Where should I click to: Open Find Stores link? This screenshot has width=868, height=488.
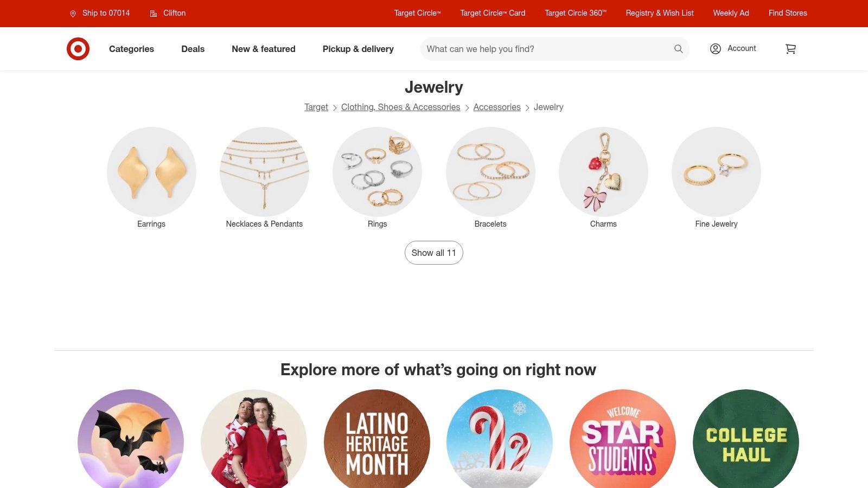click(788, 13)
